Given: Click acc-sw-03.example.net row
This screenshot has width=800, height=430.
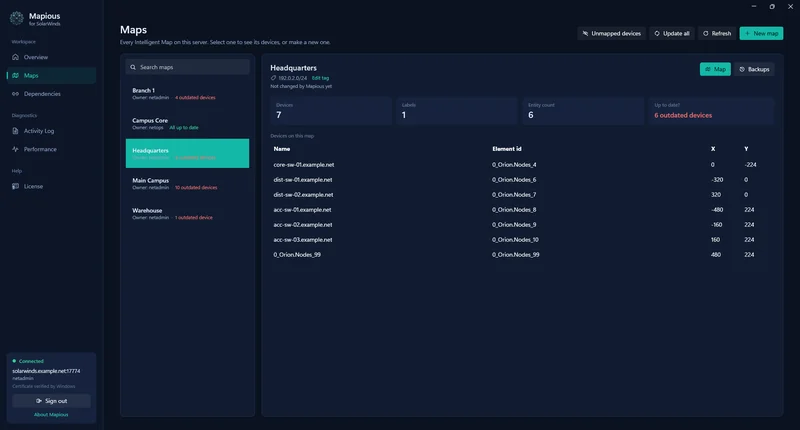Looking at the screenshot, I should click(x=522, y=240).
